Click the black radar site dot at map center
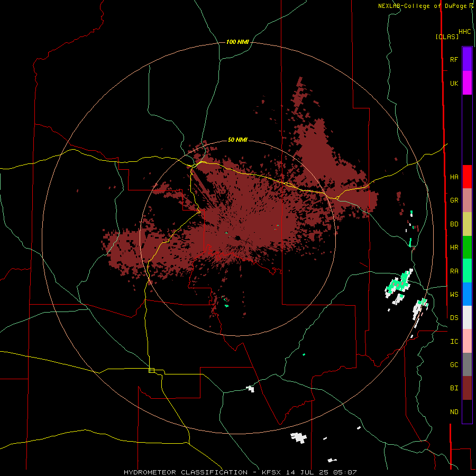Screen dimensions: 476x476 pos(237,237)
